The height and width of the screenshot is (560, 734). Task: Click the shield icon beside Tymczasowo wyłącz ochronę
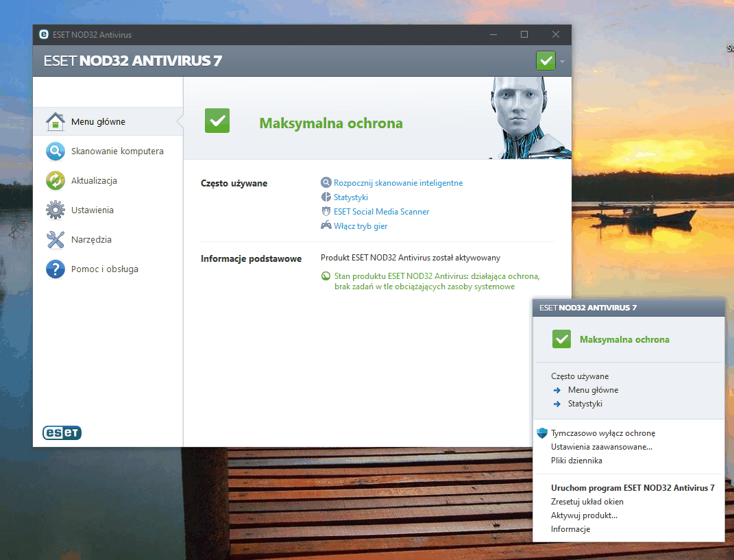coord(542,433)
